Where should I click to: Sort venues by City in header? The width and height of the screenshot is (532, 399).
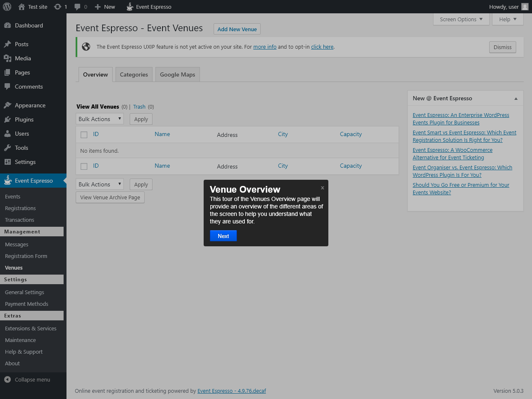(283, 134)
